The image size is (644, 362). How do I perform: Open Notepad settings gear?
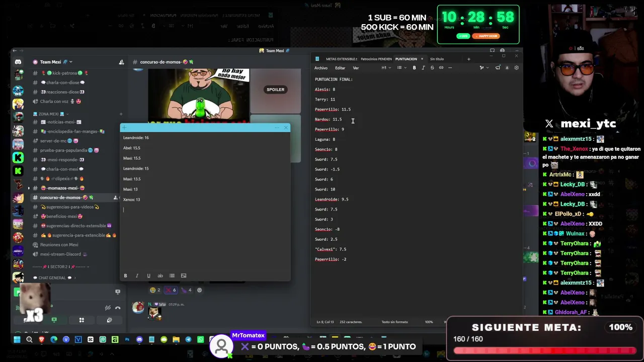(x=516, y=68)
